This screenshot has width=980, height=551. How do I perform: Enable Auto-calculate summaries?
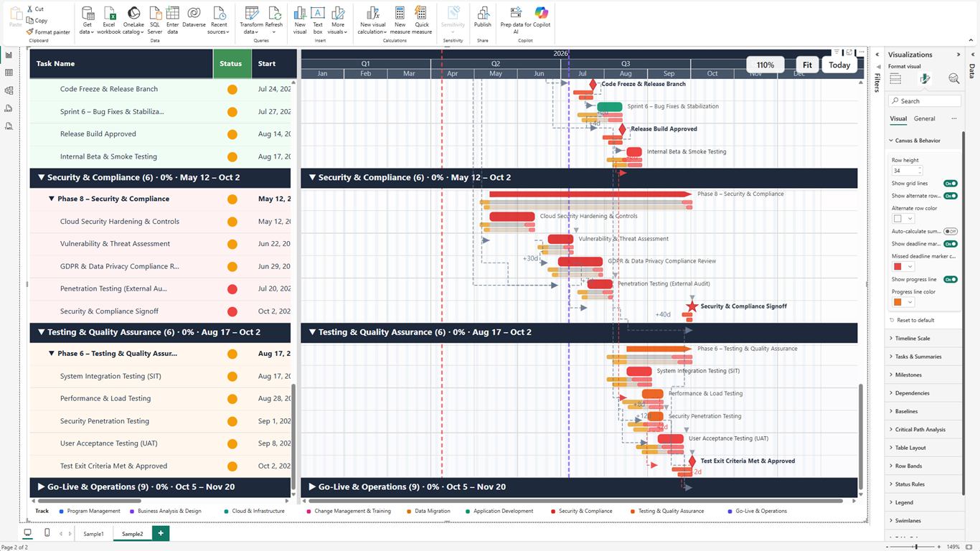[x=952, y=231]
